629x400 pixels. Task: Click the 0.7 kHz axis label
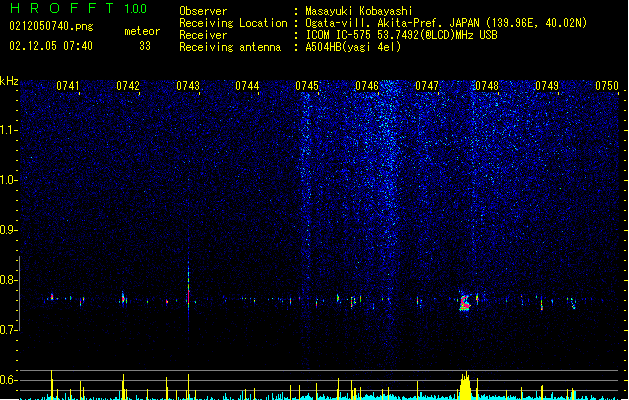pos(7,330)
